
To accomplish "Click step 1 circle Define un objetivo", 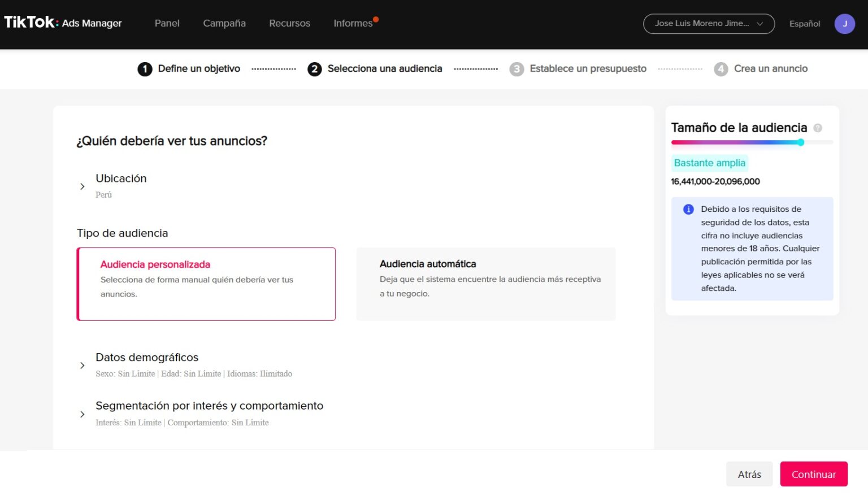I will point(145,68).
